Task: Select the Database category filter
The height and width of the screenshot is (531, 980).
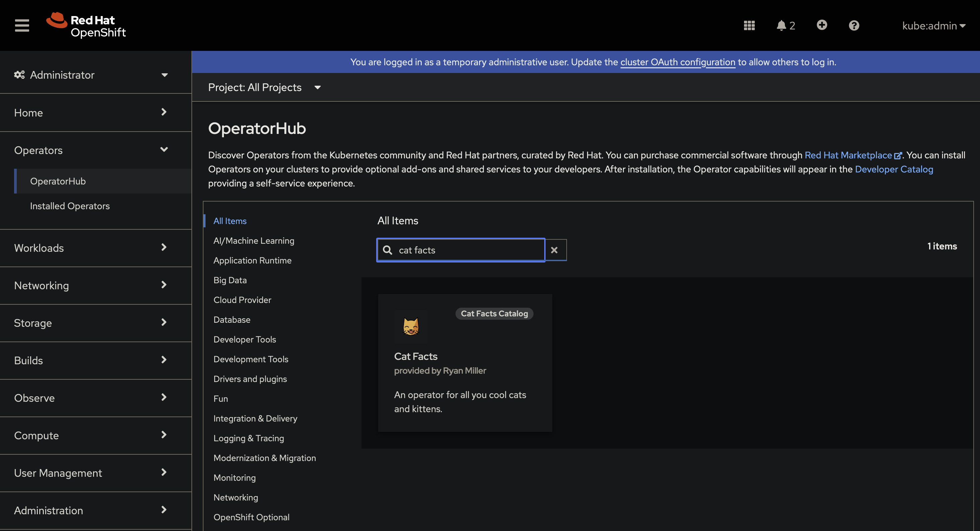Action: tap(232, 320)
